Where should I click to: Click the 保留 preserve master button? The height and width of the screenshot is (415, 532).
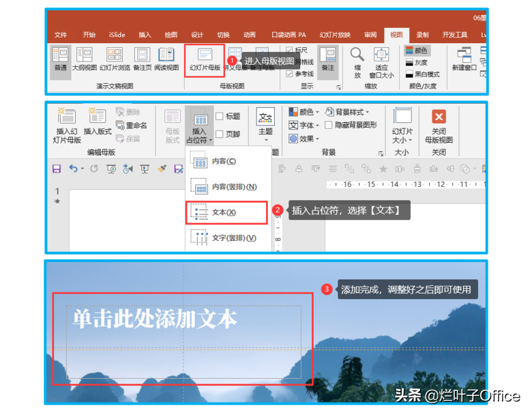click(x=128, y=139)
